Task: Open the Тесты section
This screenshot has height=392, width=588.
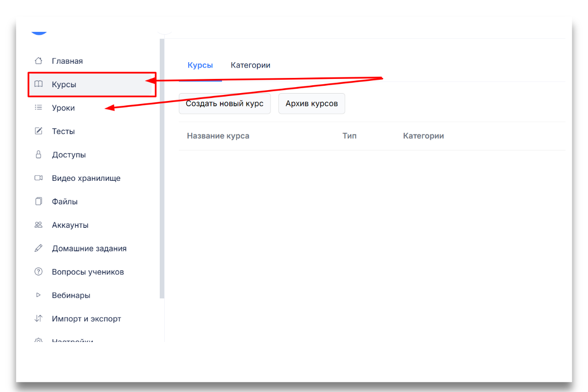Action: 63,131
